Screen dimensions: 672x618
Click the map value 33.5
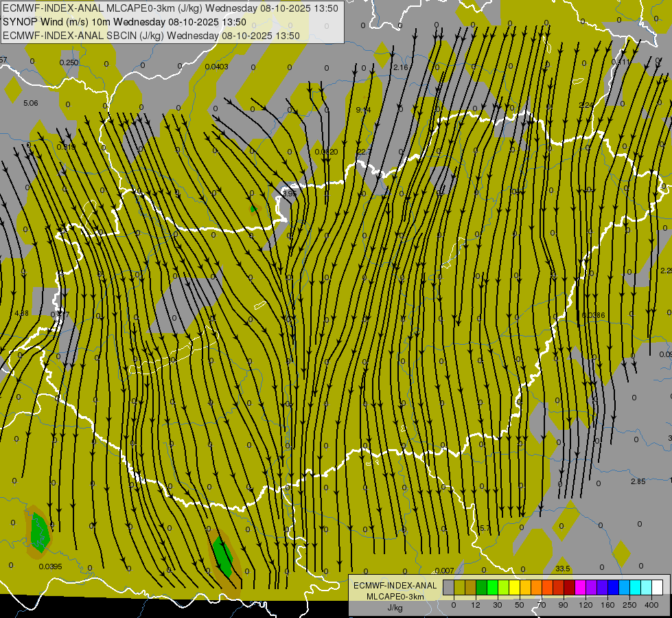(562, 569)
